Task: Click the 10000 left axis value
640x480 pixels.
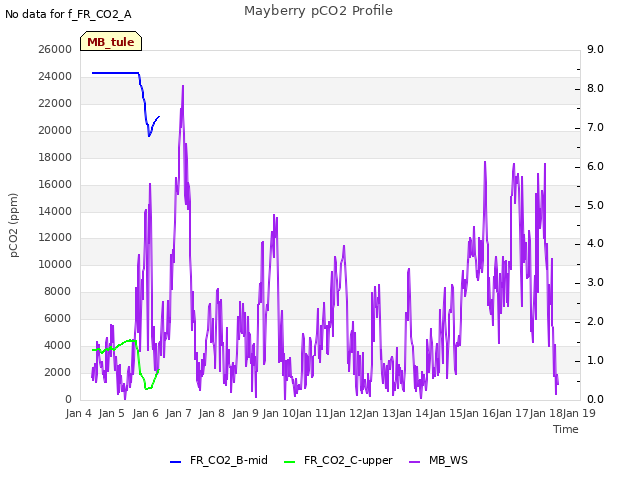Action: (x=55, y=264)
